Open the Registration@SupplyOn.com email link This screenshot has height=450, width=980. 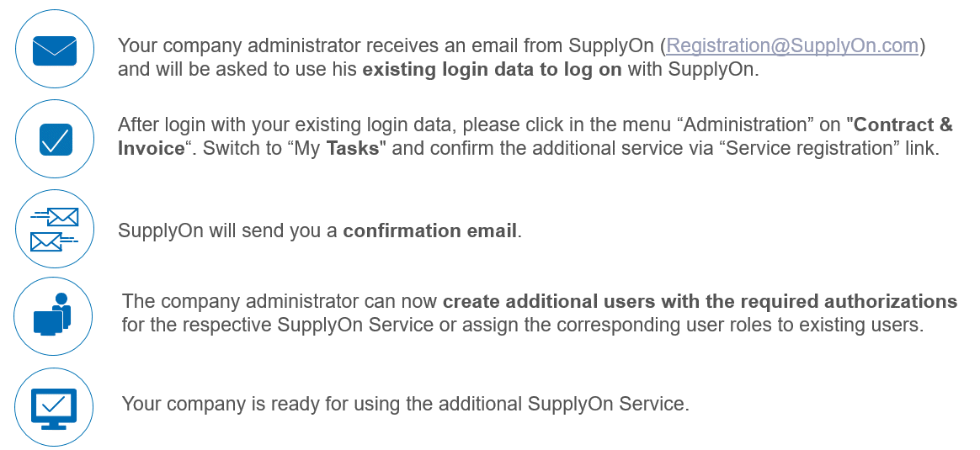[x=792, y=45]
